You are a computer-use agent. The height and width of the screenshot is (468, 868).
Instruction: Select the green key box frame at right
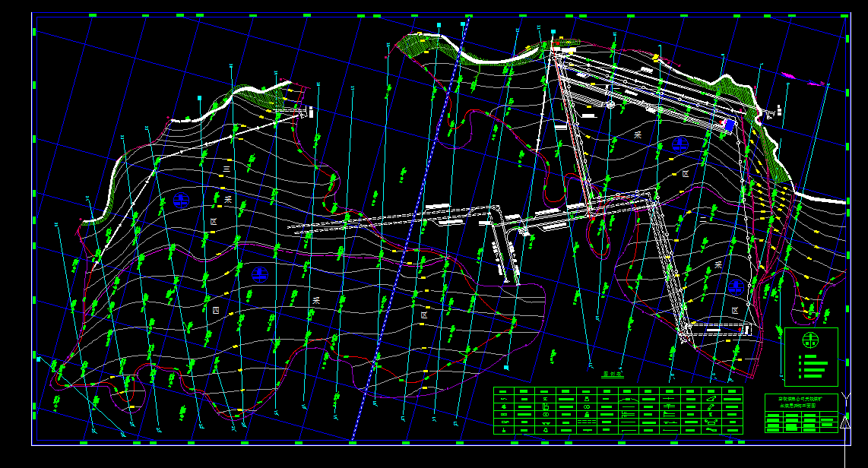click(811, 357)
